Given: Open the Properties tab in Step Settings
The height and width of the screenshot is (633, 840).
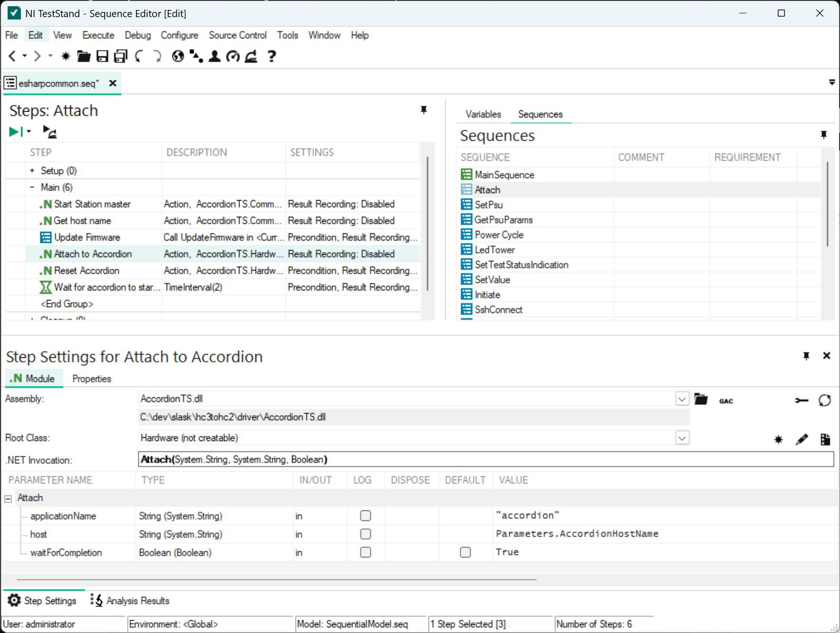Looking at the screenshot, I should point(91,379).
